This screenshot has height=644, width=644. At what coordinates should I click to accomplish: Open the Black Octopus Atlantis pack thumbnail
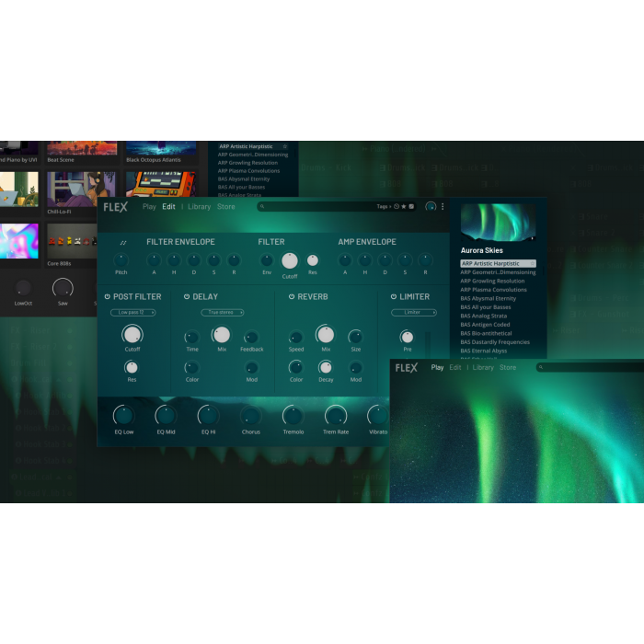pyautogui.click(x=161, y=148)
